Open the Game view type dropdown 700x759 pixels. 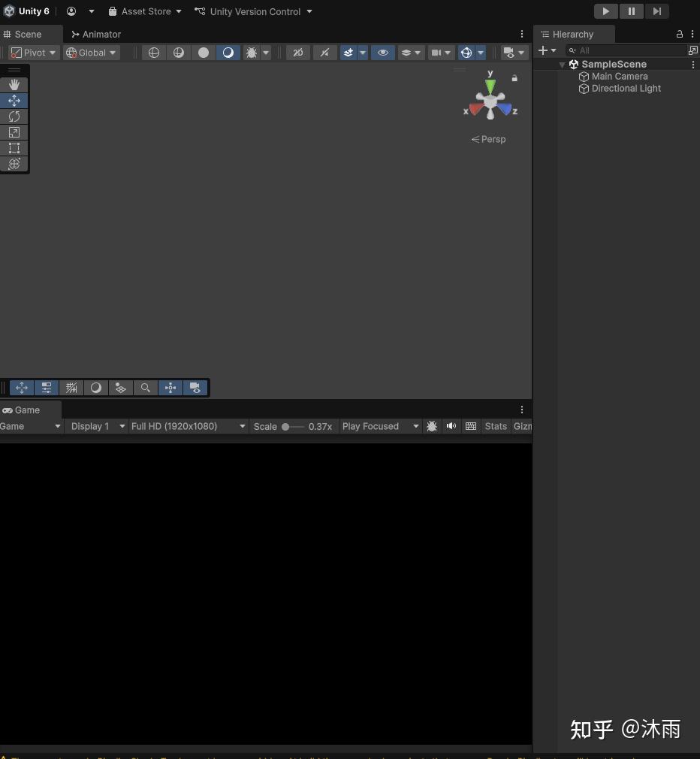(31, 426)
